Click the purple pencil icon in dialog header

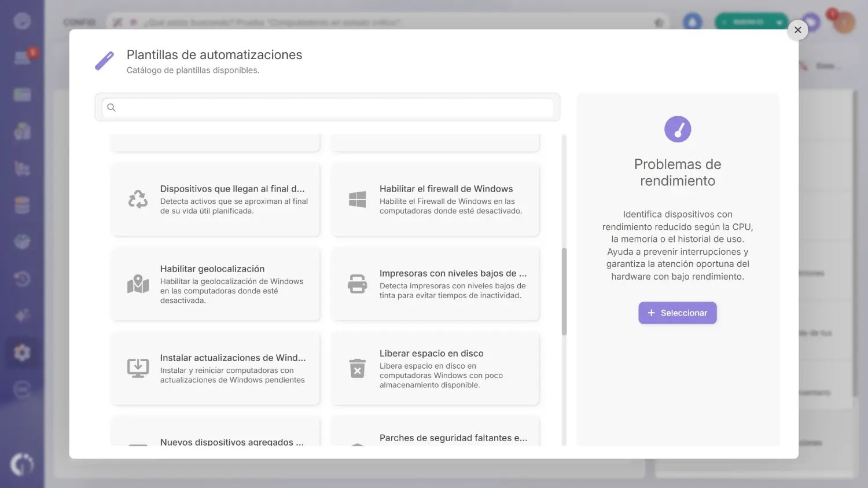(x=105, y=60)
